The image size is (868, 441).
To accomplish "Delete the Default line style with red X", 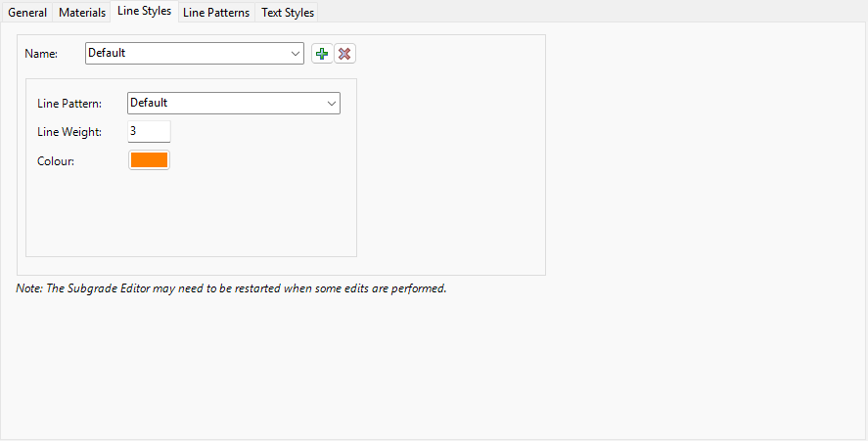I will [x=344, y=54].
